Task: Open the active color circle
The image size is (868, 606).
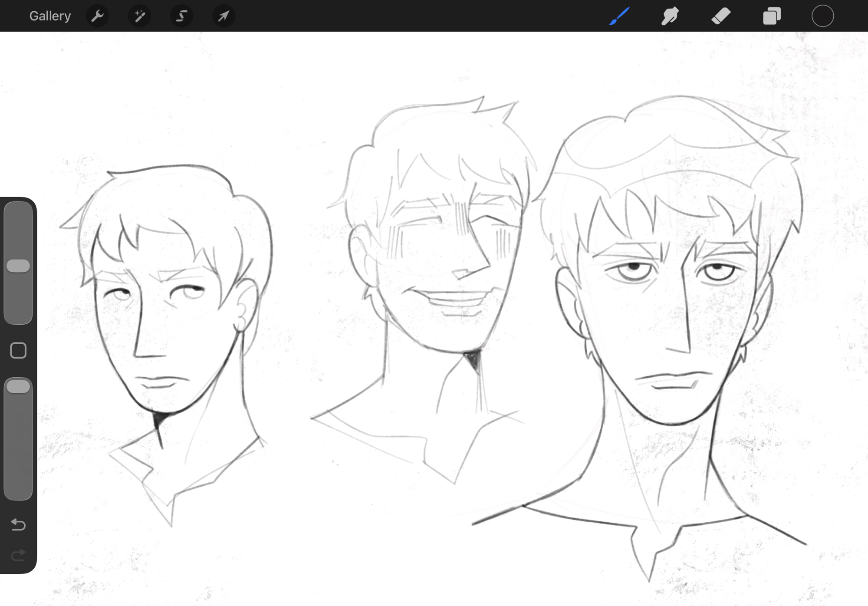Action: point(822,16)
